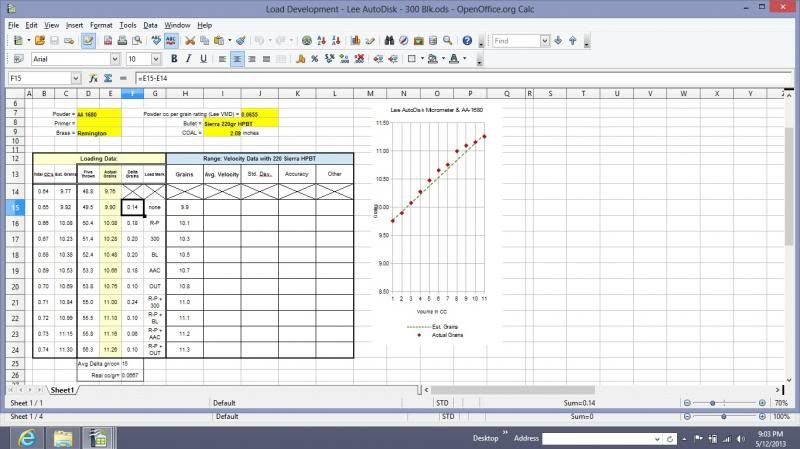Export directly as PDF icon
This screenshot has width=800, height=449.
pyautogui.click(x=108, y=40)
